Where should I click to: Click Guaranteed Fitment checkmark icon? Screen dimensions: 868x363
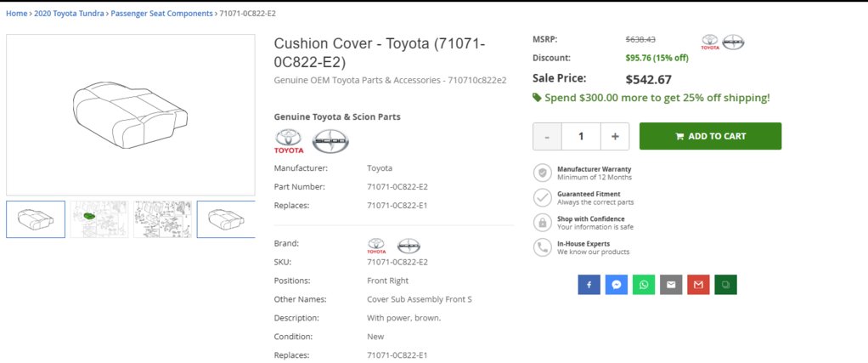(x=542, y=198)
